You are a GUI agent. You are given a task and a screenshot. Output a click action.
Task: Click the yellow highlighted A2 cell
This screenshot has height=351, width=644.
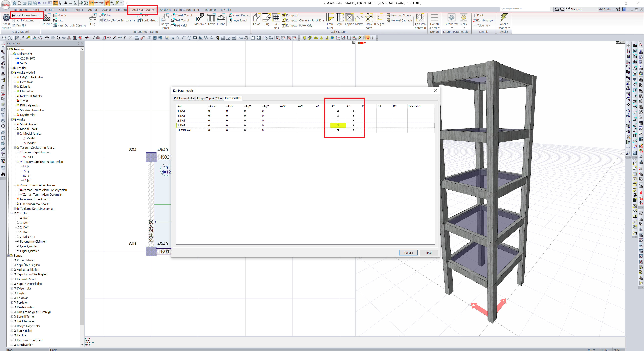(338, 125)
